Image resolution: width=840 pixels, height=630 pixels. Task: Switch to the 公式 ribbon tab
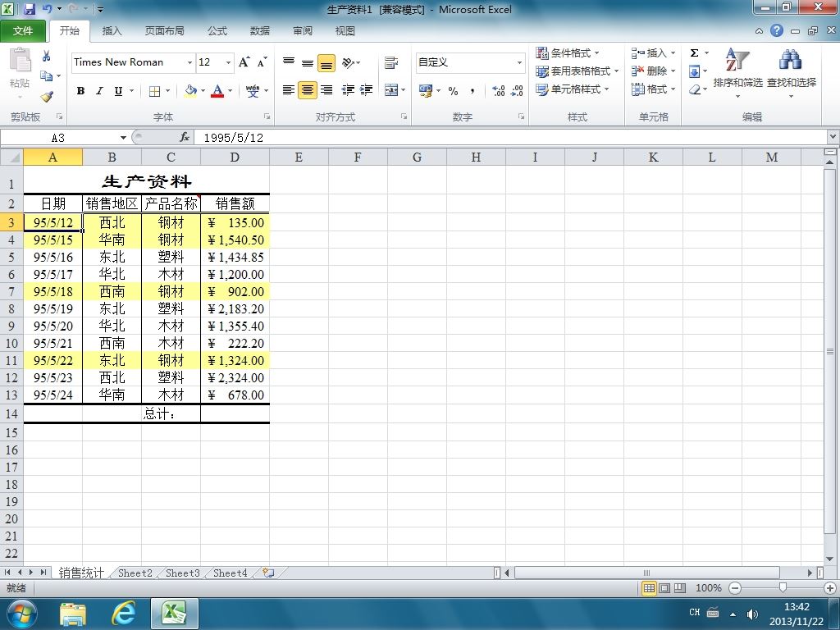point(217,30)
